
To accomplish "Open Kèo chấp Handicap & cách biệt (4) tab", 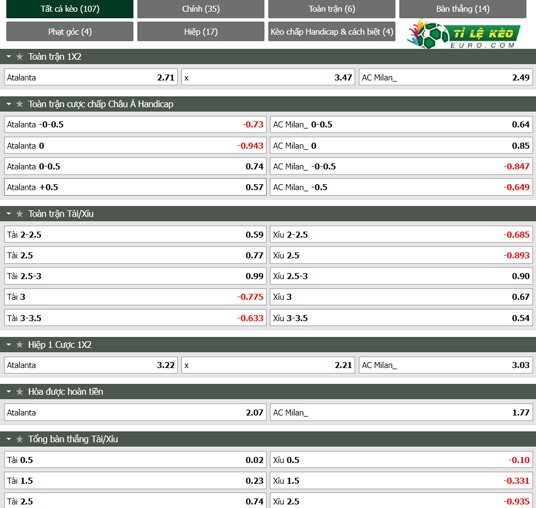I will click(332, 31).
